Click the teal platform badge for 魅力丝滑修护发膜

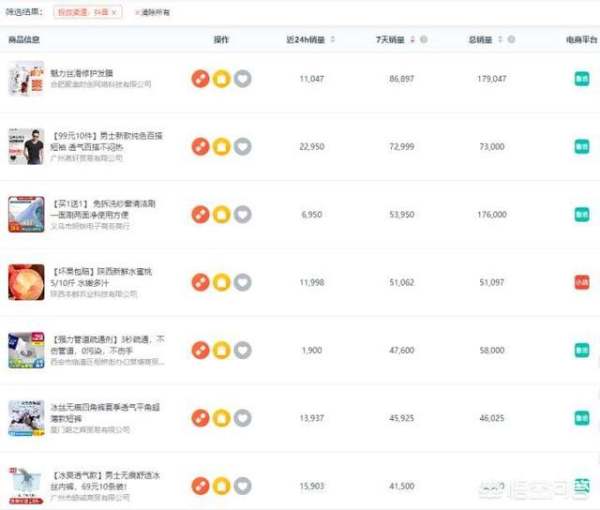coord(581,78)
